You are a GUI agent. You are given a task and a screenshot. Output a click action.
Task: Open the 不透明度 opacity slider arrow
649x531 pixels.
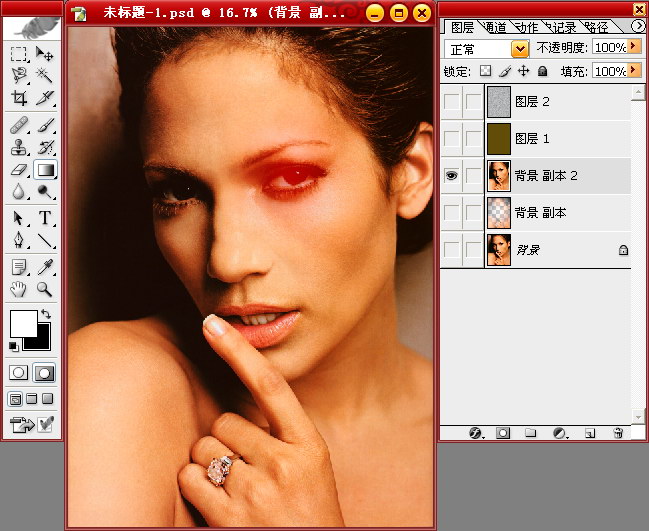pyautogui.click(x=634, y=46)
